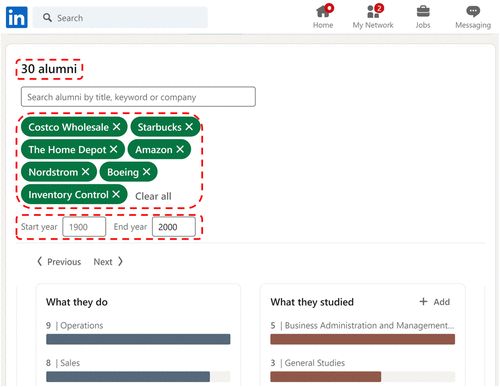Click the search magnifier icon

point(47,18)
